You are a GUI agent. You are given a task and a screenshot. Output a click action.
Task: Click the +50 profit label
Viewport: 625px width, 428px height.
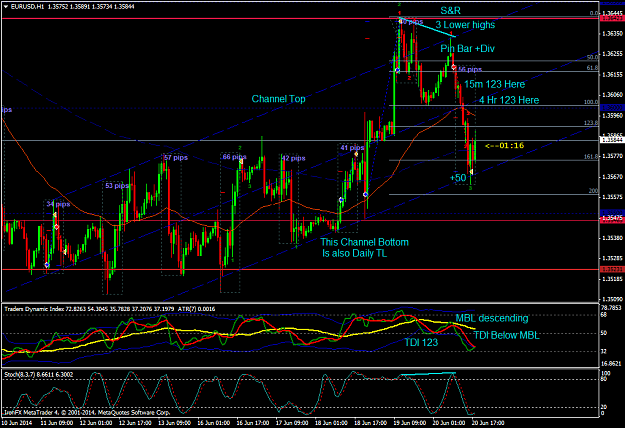tap(458, 178)
